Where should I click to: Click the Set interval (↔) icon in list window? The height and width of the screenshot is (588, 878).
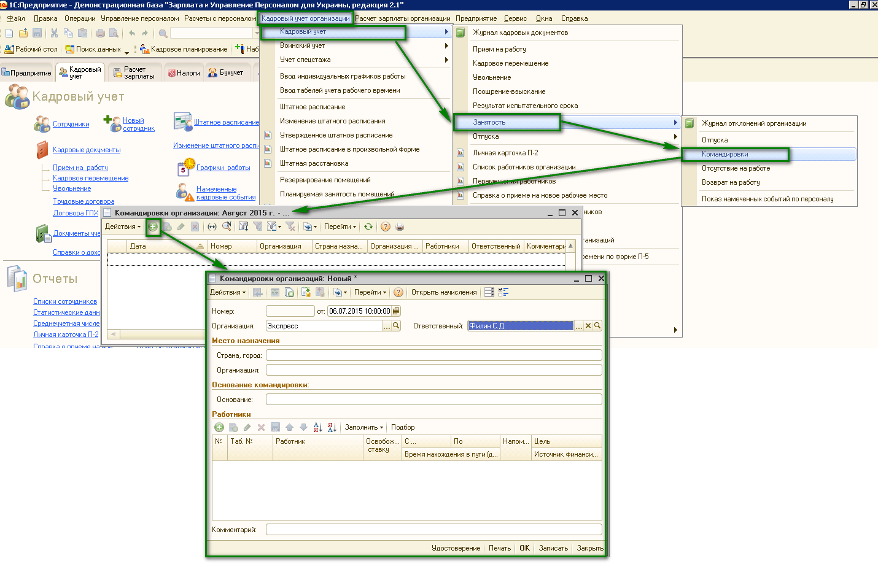click(x=212, y=226)
